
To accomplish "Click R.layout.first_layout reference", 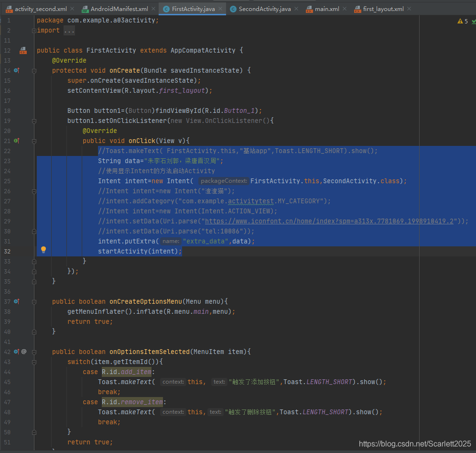I will [165, 90].
